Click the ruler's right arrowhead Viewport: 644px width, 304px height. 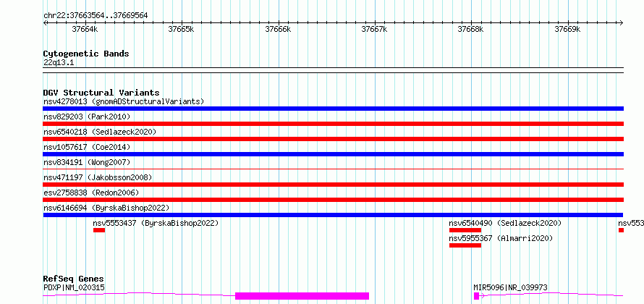621,22
